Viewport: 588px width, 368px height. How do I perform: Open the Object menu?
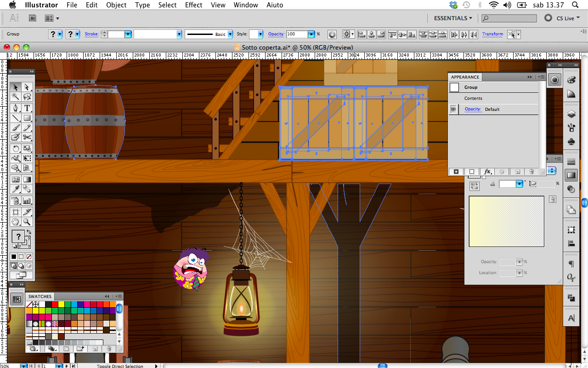(116, 5)
